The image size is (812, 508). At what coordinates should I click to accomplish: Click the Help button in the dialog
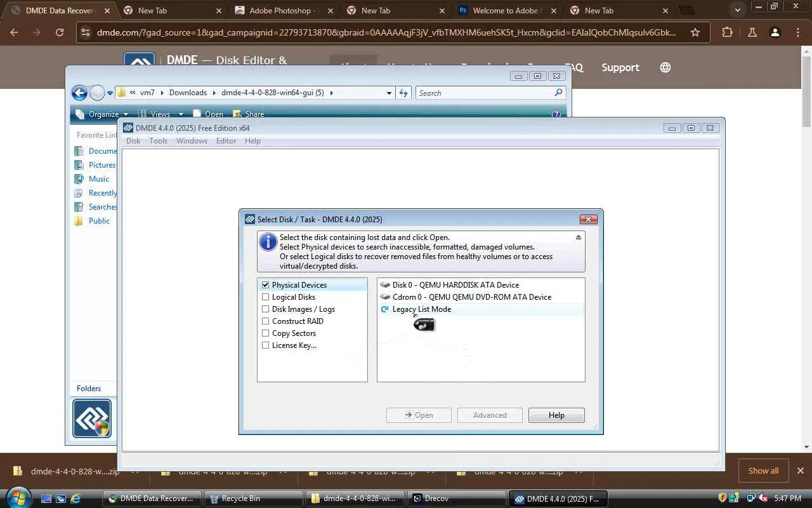(x=556, y=415)
